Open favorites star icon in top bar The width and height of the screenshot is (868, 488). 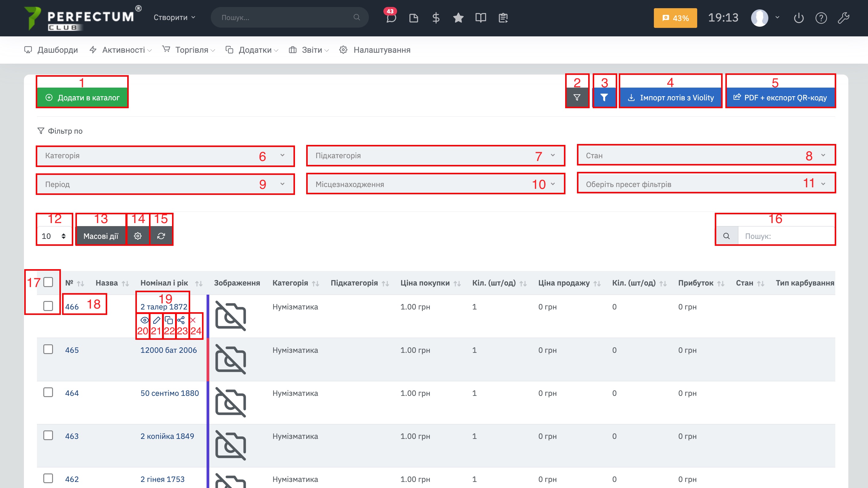pos(458,18)
